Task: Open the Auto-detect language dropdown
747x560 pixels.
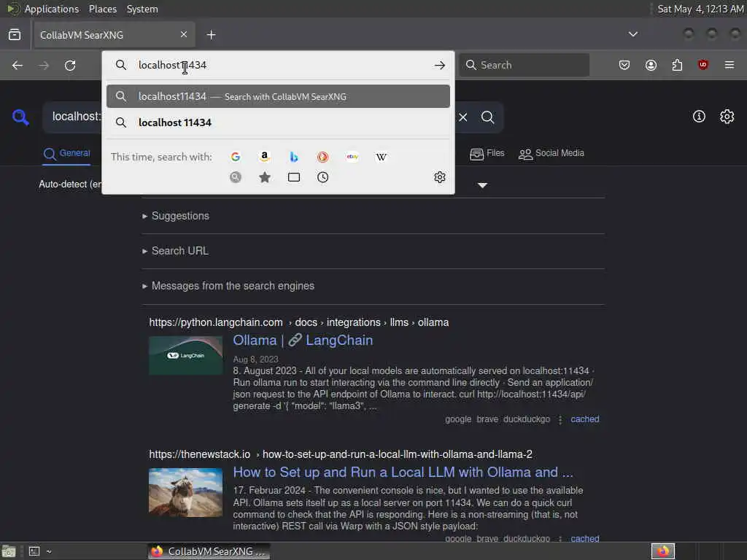Action: click(x=70, y=184)
